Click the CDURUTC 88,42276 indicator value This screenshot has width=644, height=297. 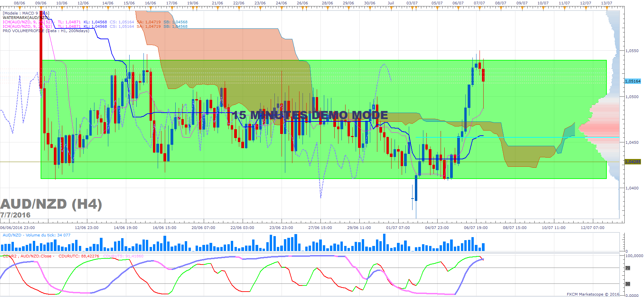[79, 256]
